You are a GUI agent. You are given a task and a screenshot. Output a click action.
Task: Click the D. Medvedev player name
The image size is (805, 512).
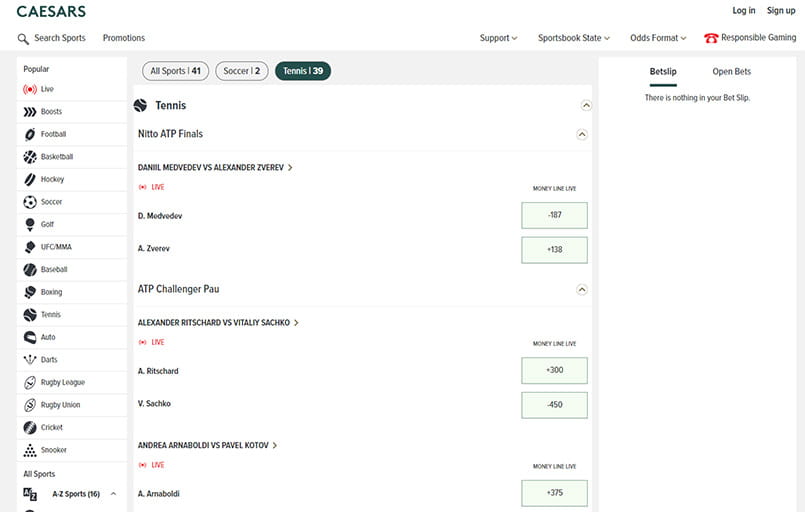point(160,216)
